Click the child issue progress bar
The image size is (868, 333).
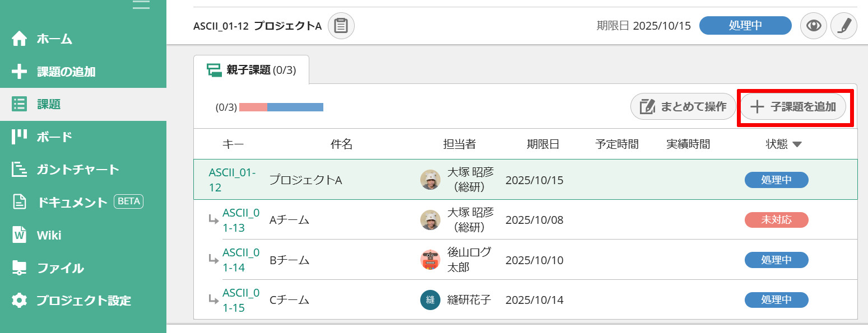[281, 107]
